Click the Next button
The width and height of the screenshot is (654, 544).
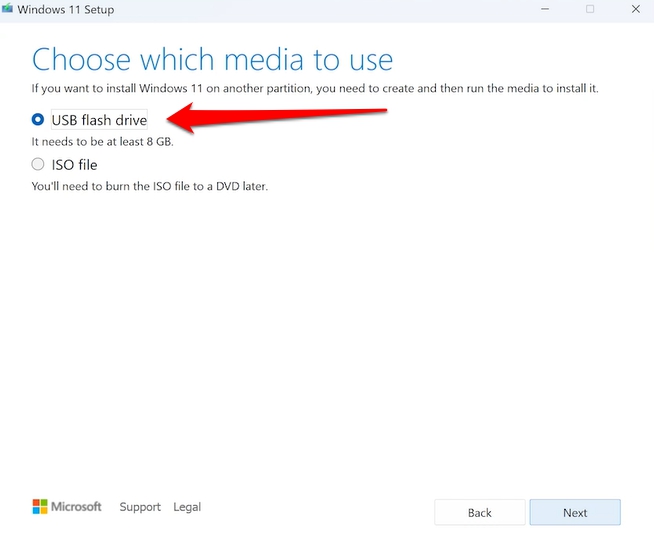575,512
